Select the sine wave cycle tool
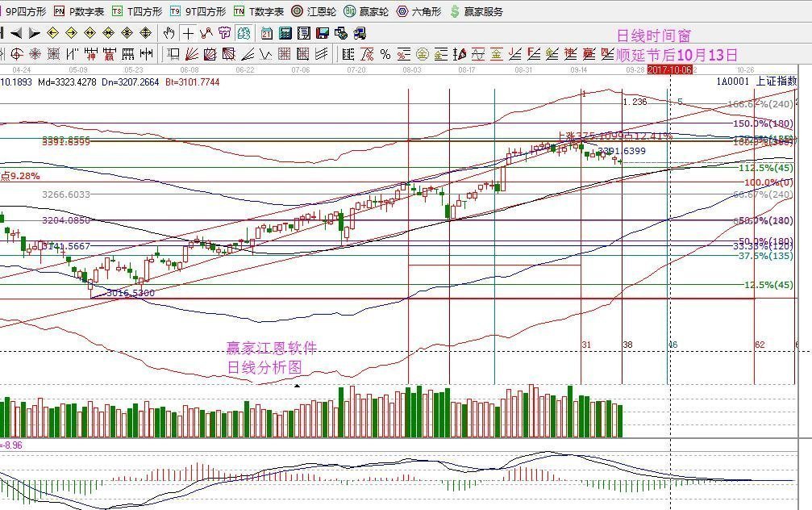The width and height of the screenshot is (812, 510). point(478,54)
